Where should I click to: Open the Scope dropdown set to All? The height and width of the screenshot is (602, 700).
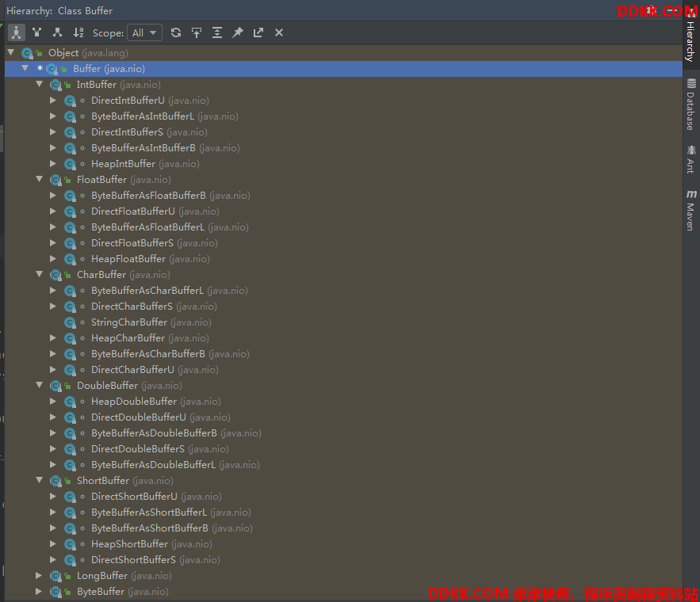tap(145, 32)
